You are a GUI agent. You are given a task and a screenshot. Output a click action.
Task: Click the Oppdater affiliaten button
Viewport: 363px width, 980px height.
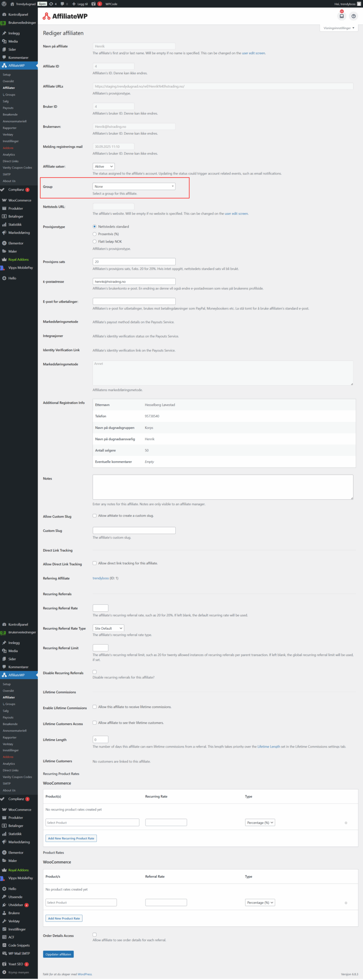click(x=58, y=954)
